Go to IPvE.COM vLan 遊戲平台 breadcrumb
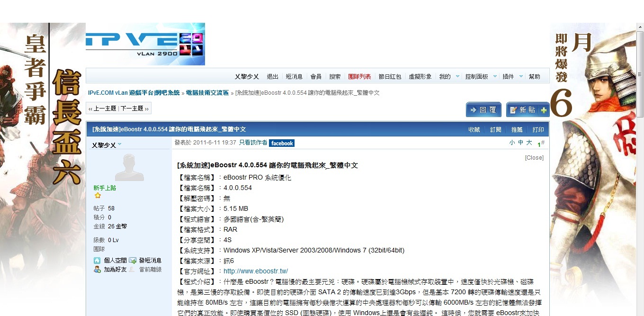 pyautogui.click(x=134, y=93)
